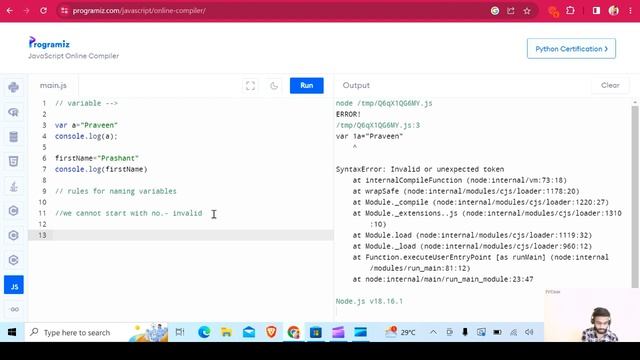Open the purple clapperboard taskbar app
The image size is (640, 360).
(338, 332)
